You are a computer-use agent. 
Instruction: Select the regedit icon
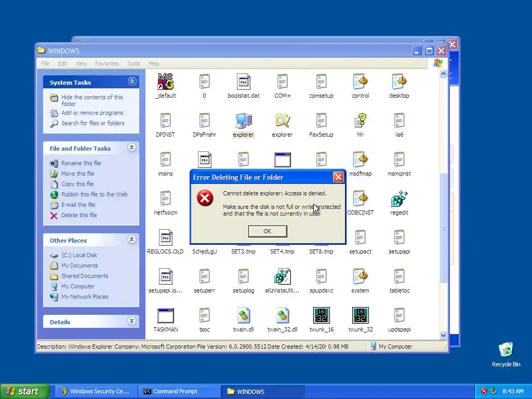tap(399, 199)
